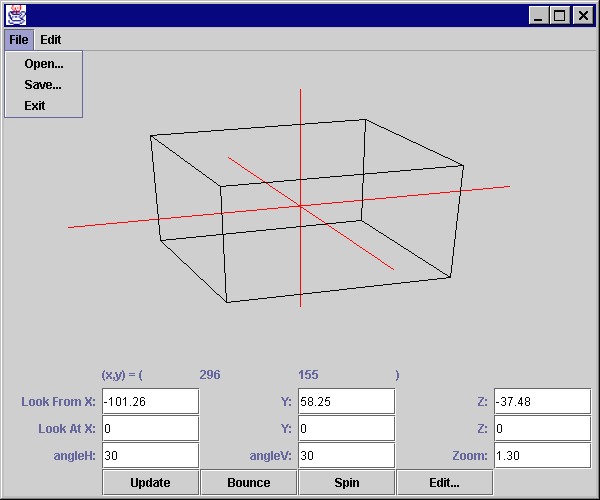The height and width of the screenshot is (500, 600).
Task: Click the angleV: label
Action: 271,456
